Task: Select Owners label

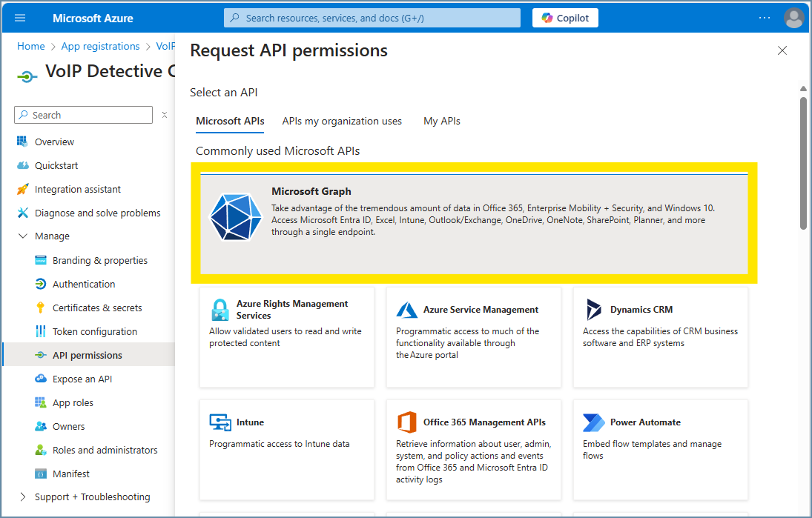Action: tap(68, 426)
